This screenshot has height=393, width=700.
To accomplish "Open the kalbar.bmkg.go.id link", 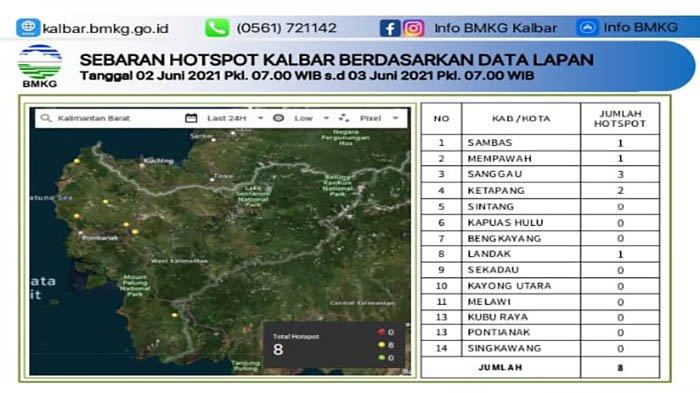I will pyautogui.click(x=106, y=29).
